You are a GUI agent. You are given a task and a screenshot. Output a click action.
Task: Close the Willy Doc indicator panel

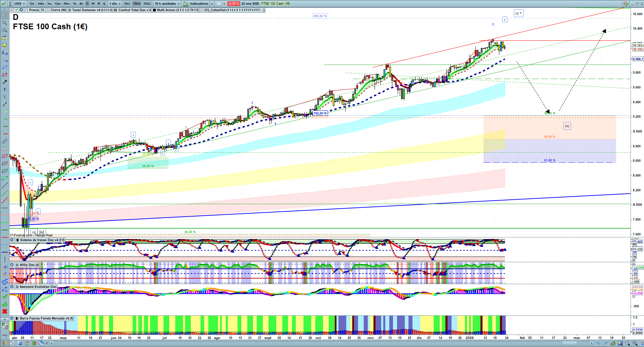click(x=12, y=265)
